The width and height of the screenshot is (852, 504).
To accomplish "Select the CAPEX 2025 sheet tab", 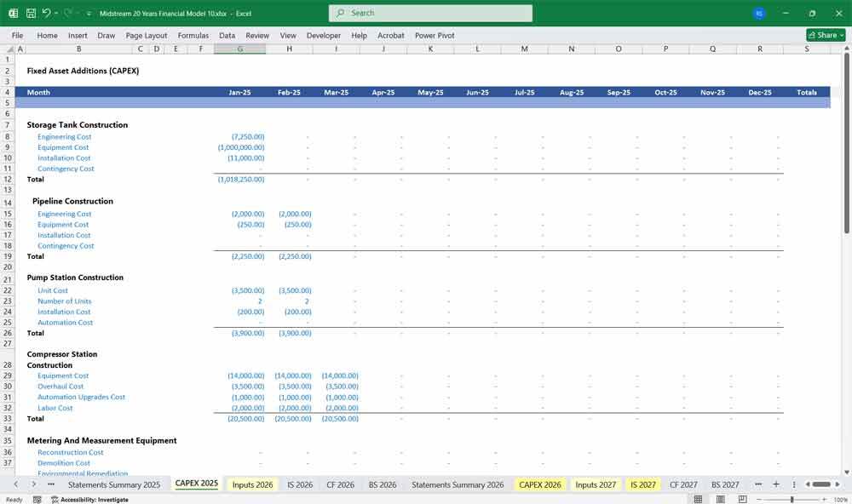I will [x=196, y=484].
